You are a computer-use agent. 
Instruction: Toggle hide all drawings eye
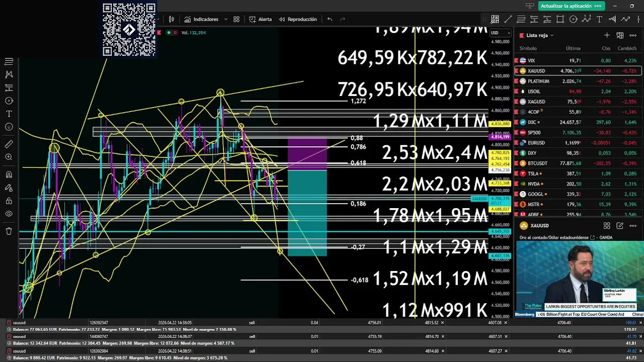coord(9,214)
